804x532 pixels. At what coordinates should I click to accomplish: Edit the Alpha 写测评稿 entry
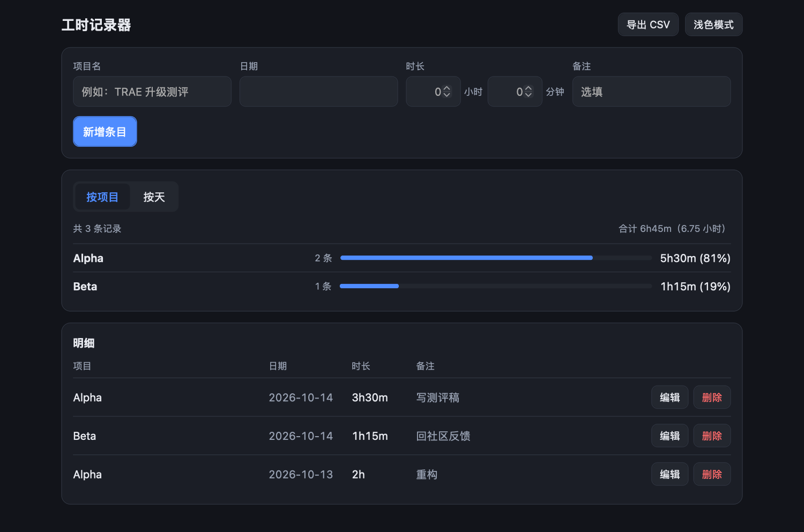coord(670,398)
